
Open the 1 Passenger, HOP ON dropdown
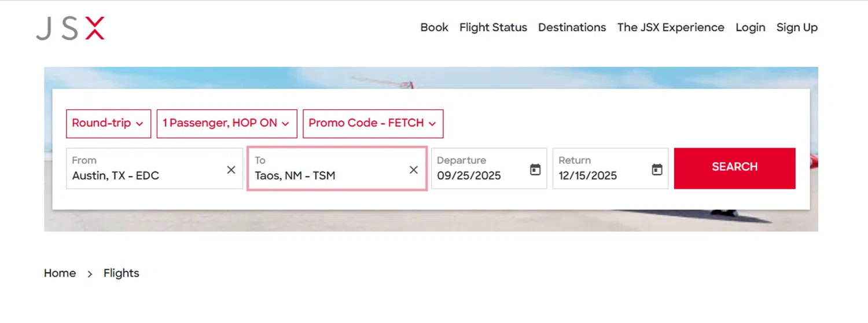point(226,123)
